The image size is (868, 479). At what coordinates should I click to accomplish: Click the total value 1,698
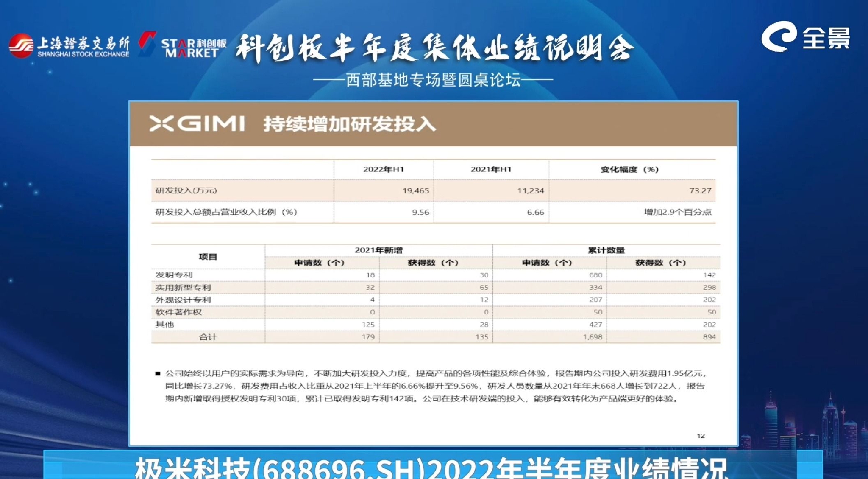click(593, 337)
